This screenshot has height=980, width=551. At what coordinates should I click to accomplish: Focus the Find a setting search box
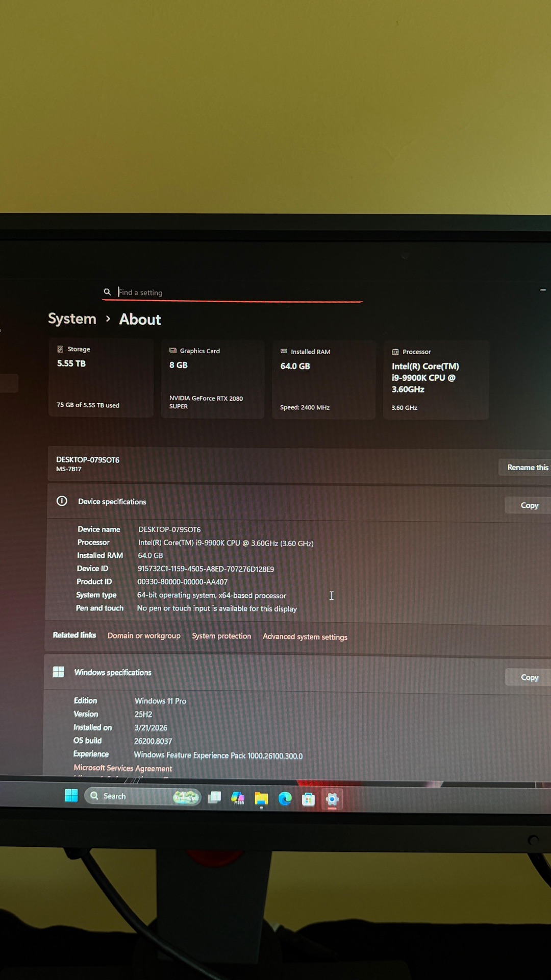(x=233, y=292)
